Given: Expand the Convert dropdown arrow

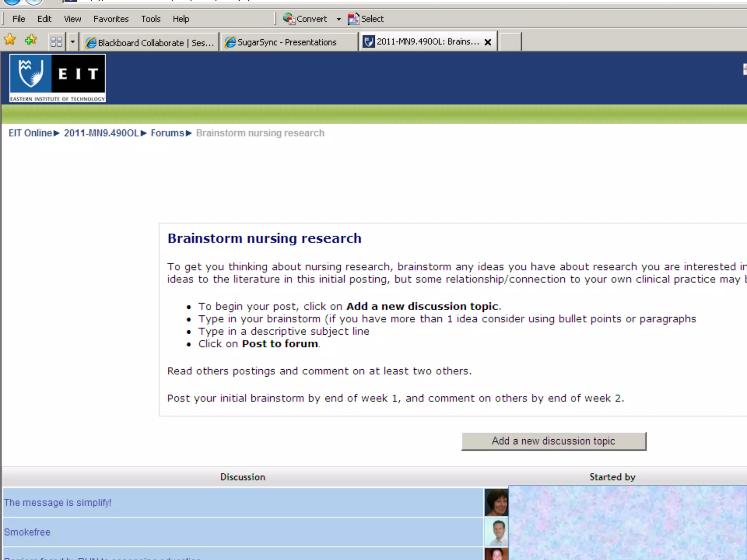Looking at the screenshot, I should [338, 19].
